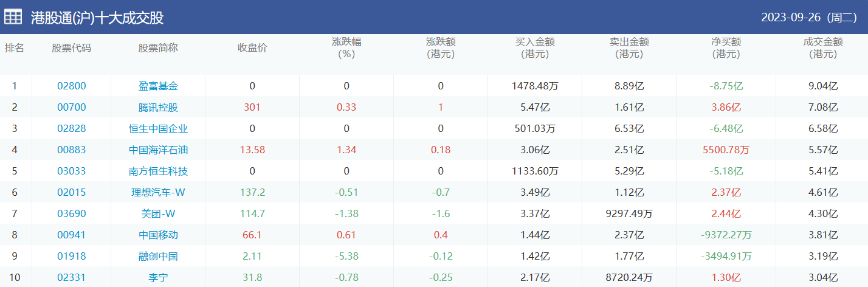The height and width of the screenshot is (287, 868).
Task: Click the table grid icon in header
Action: pyautogui.click(x=13, y=18)
